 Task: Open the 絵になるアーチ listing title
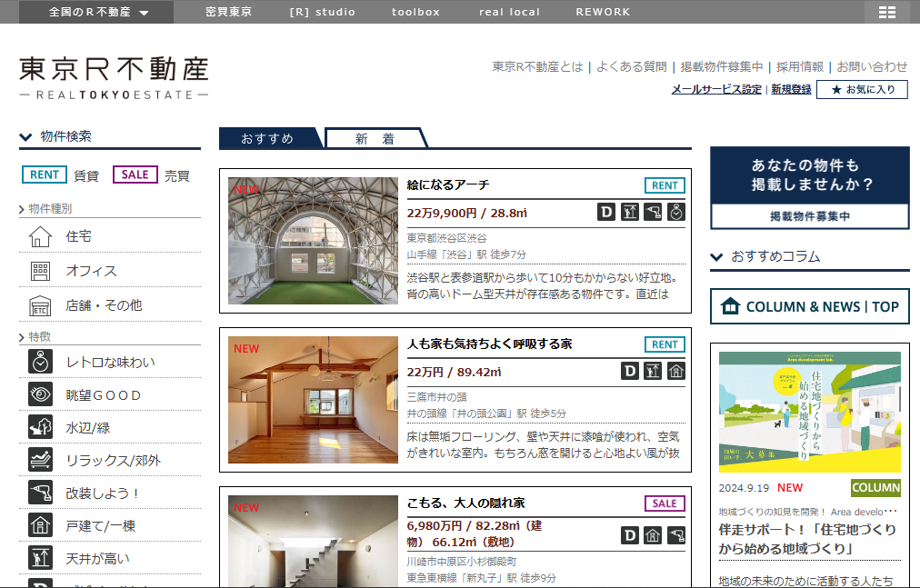coord(448,185)
